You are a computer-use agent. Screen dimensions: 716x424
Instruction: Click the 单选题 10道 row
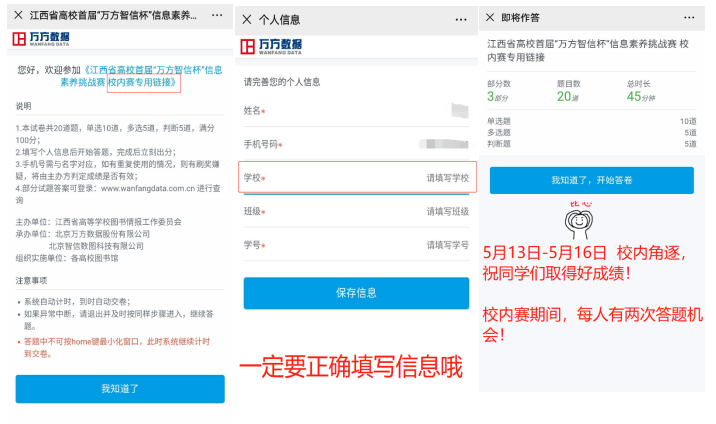pyautogui.click(x=592, y=121)
